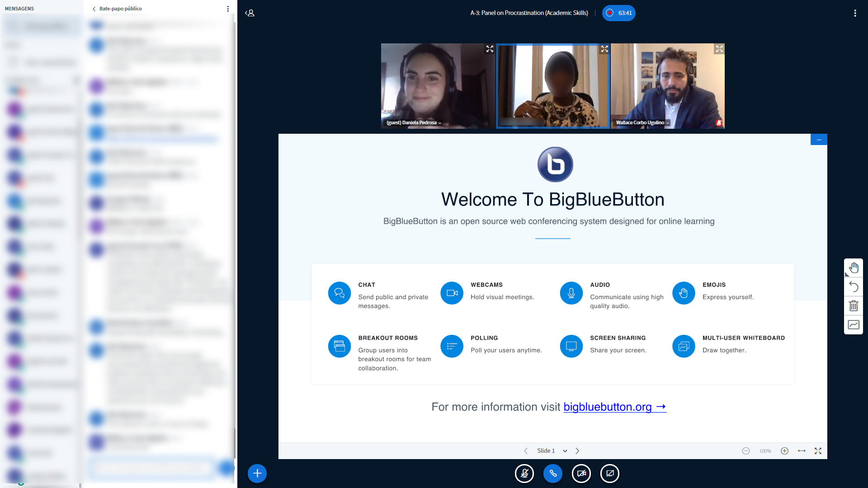Click Wallace Corbo Ugulino's webcam video
868x488 pixels.
point(668,86)
